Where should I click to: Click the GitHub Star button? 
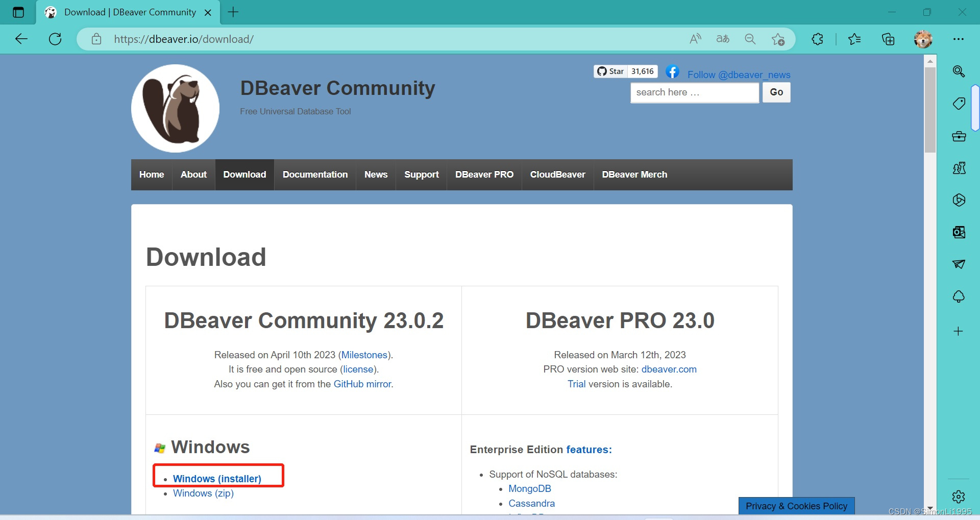point(610,71)
